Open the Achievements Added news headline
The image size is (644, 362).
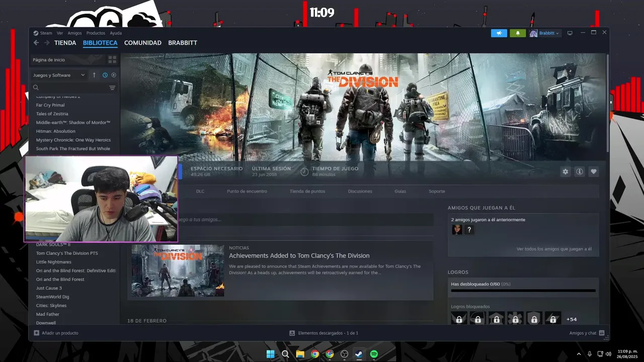point(299,256)
